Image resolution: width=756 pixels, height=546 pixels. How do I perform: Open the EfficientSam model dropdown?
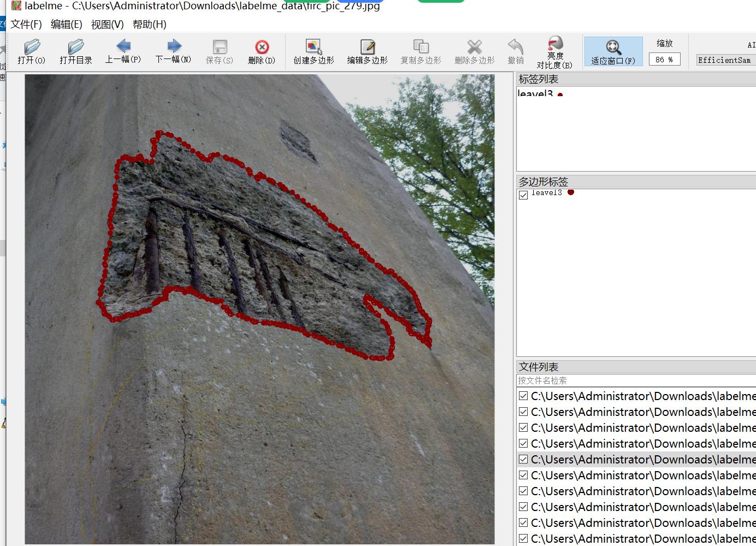pos(726,60)
